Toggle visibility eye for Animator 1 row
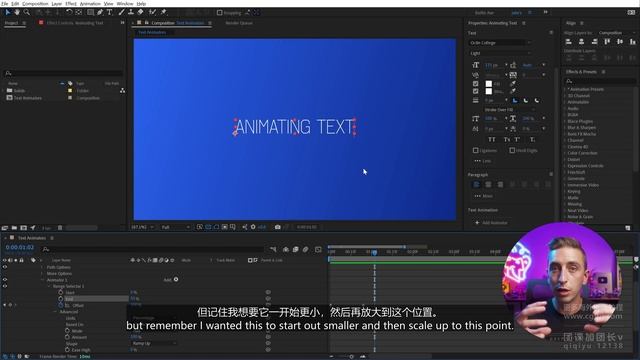 pos(5,280)
